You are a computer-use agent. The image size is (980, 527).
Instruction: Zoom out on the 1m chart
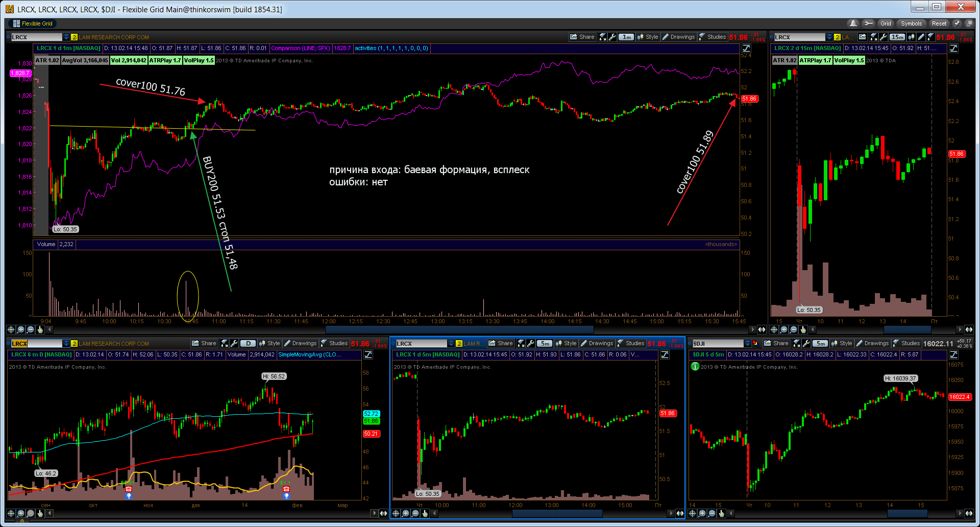30,329
